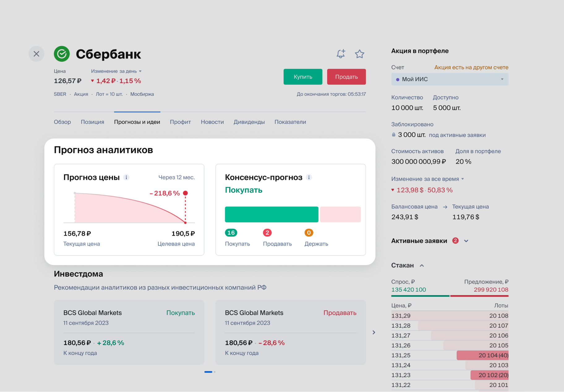Open the Профит tab

click(x=180, y=122)
